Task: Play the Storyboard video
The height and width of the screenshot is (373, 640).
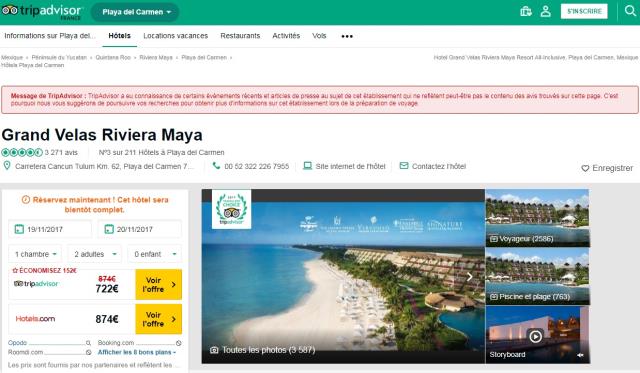Action: pyautogui.click(x=536, y=337)
